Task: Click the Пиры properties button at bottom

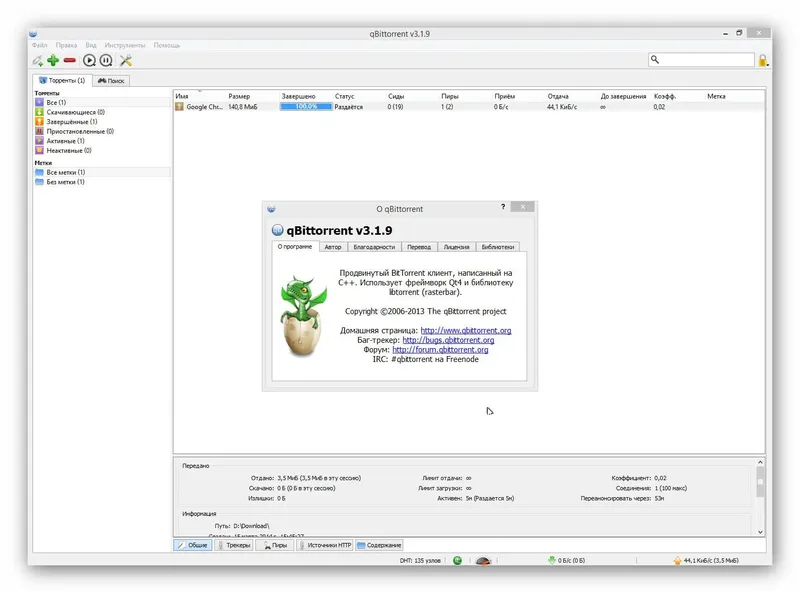Action: (275, 545)
